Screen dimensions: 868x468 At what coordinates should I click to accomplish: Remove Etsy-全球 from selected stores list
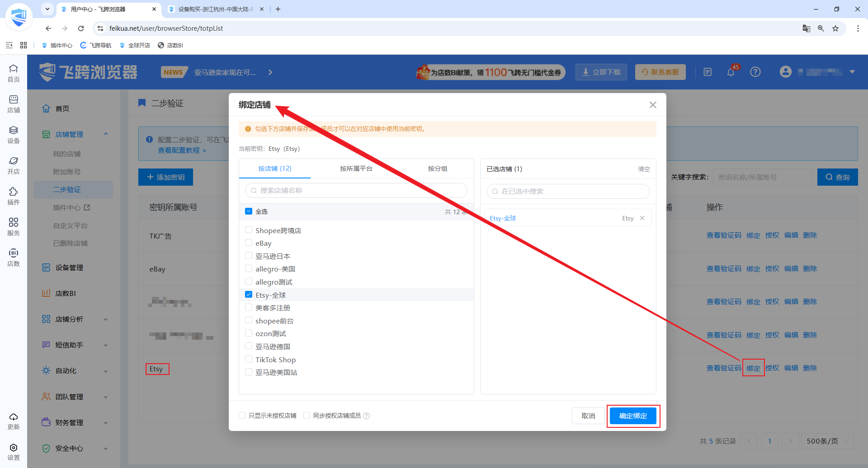[642, 218]
